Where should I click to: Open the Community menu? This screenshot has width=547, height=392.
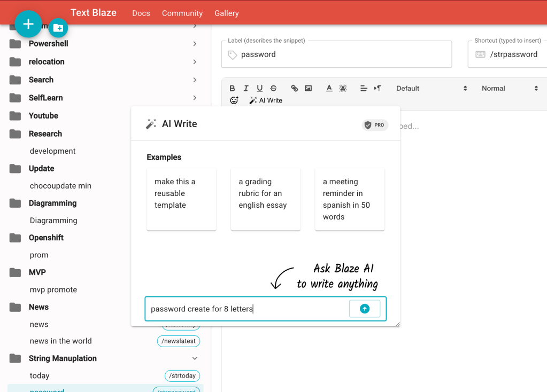pyautogui.click(x=182, y=13)
